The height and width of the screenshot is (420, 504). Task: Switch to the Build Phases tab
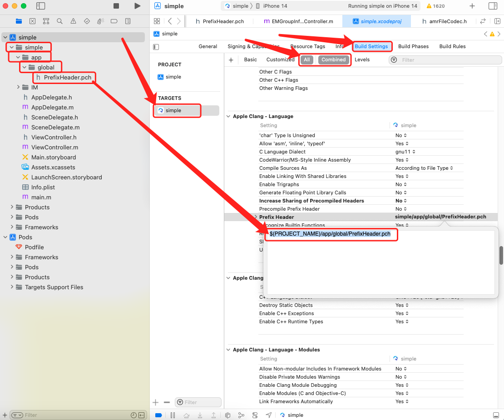click(x=413, y=46)
